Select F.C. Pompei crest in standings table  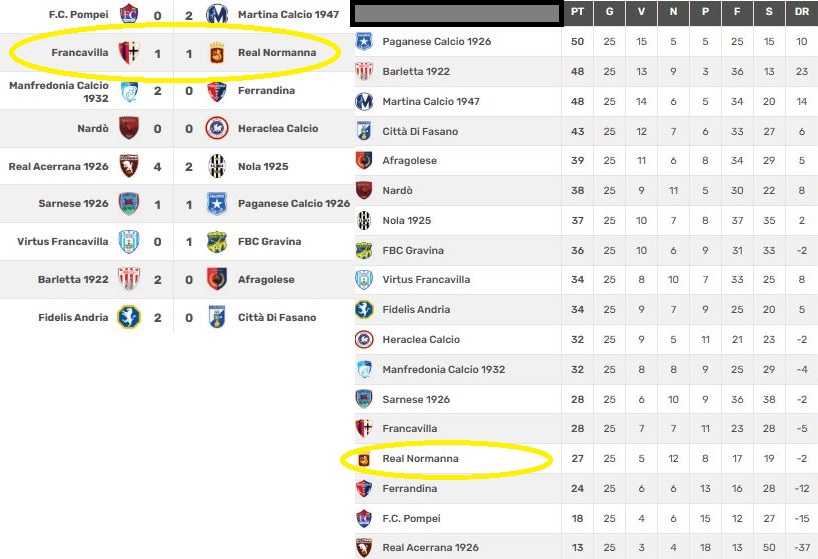coord(364,518)
